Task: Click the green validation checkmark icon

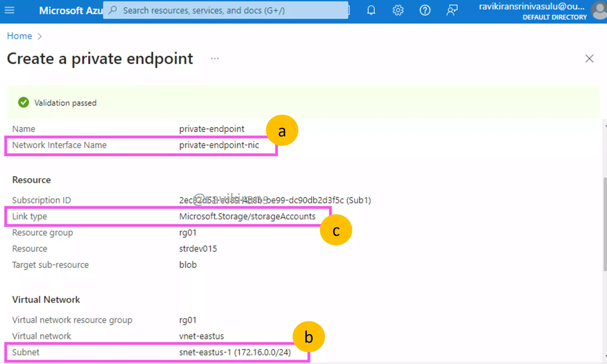Action: click(x=23, y=103)
